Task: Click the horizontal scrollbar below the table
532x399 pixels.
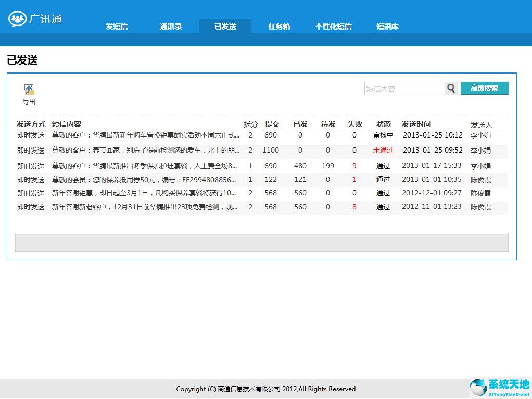Action: [x=262, y=242]
